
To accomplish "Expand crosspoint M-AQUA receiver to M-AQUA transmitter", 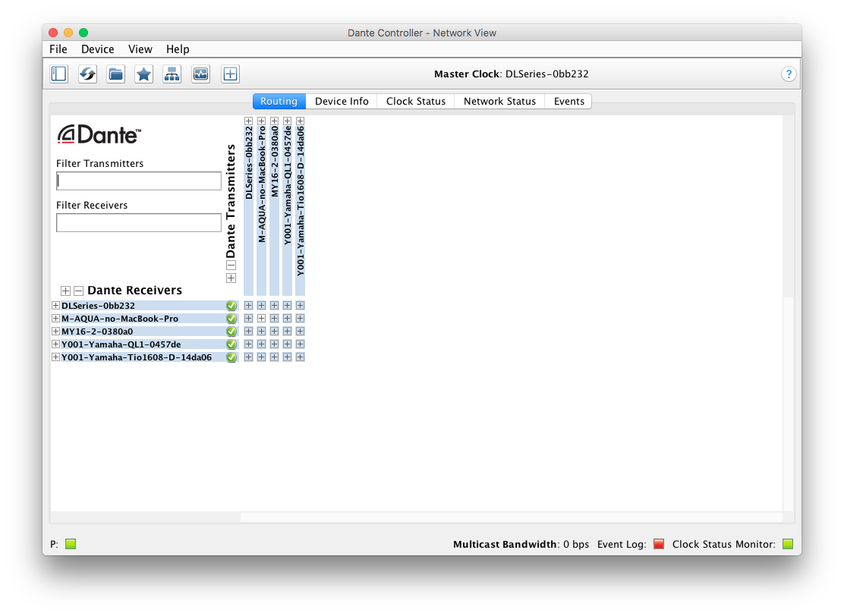I will tap(261, 319).
